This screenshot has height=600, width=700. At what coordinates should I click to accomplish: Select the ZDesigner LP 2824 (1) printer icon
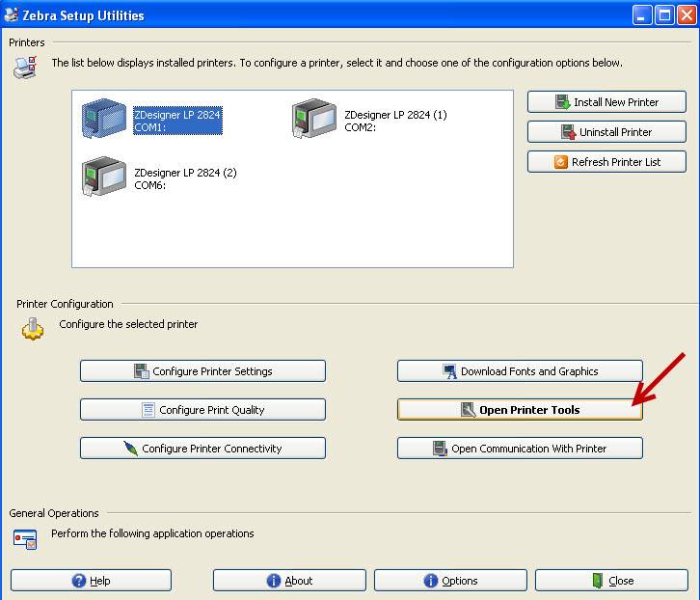(x=313, y=121)
